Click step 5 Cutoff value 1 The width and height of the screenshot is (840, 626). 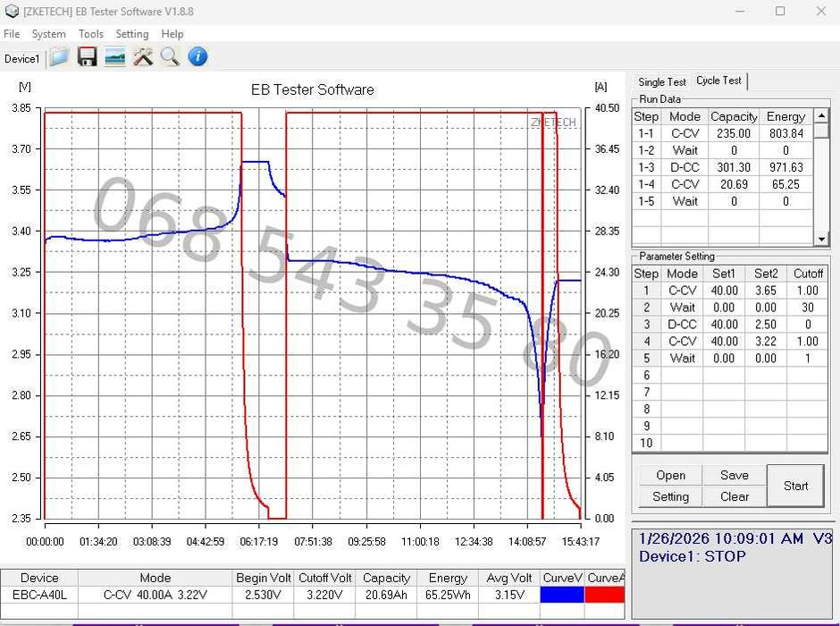pyautogui.click(x=807, y=358)
